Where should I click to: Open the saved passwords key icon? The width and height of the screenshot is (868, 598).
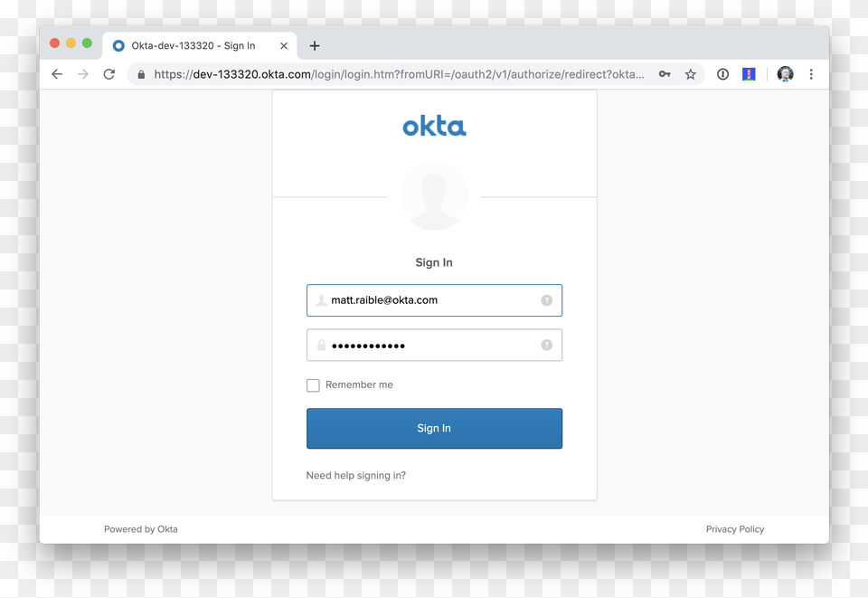[665, 74]
